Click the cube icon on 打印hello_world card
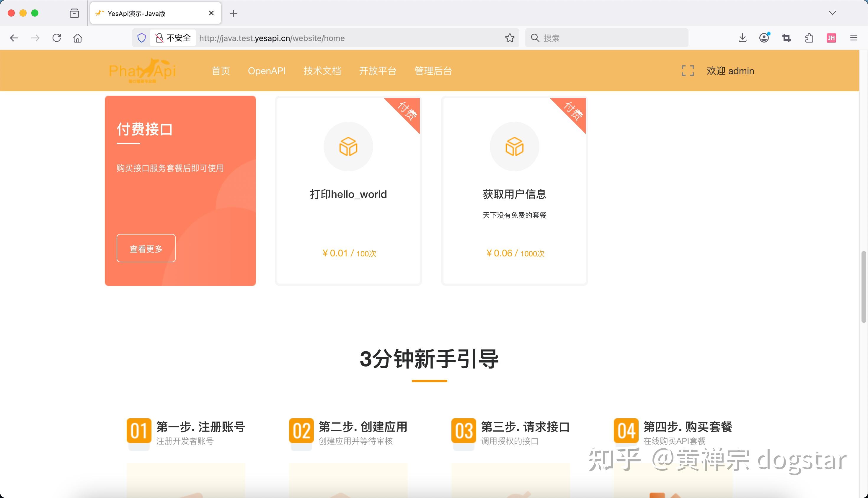 [x=348, y=146]
